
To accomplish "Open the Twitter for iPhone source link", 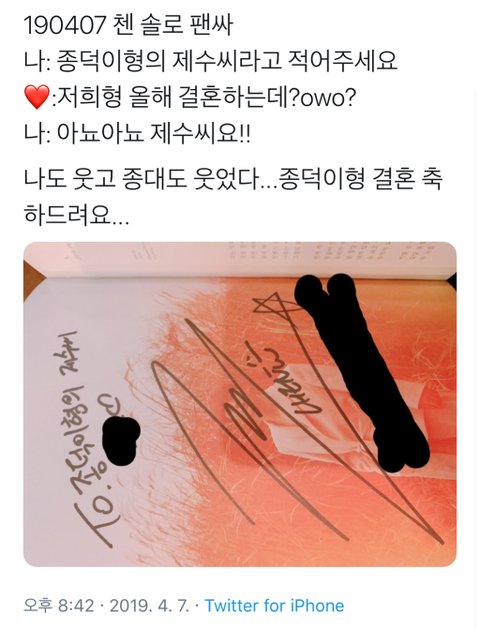I will point(274,605).
